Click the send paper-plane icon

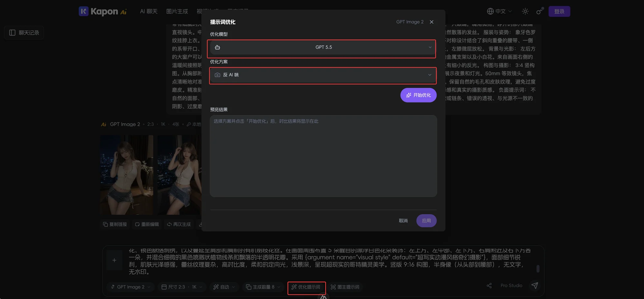[x=535, y=285]
